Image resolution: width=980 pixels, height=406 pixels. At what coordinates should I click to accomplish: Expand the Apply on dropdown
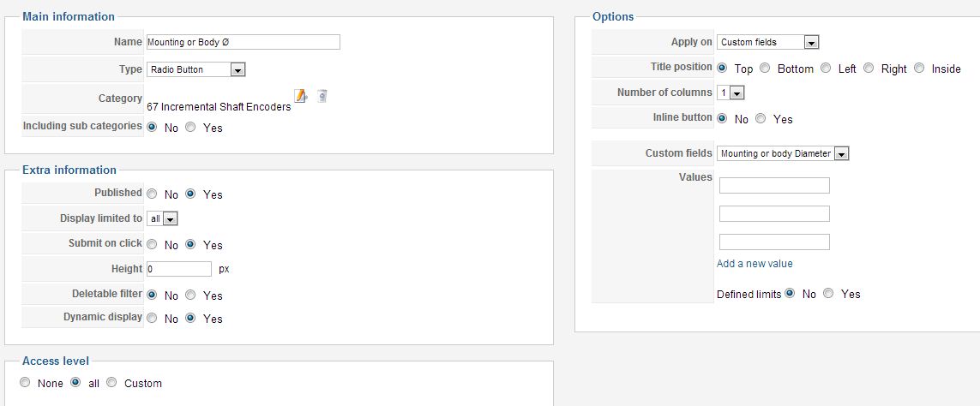pyautogui.click(x=767, y=42)
